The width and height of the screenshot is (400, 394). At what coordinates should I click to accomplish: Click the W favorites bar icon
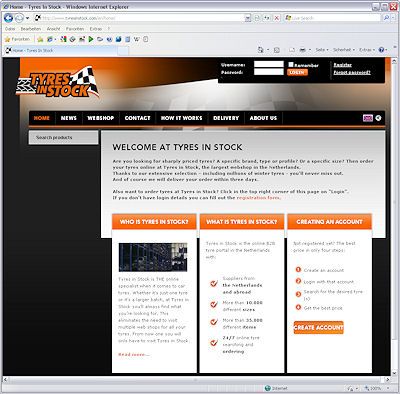(137, 39)
